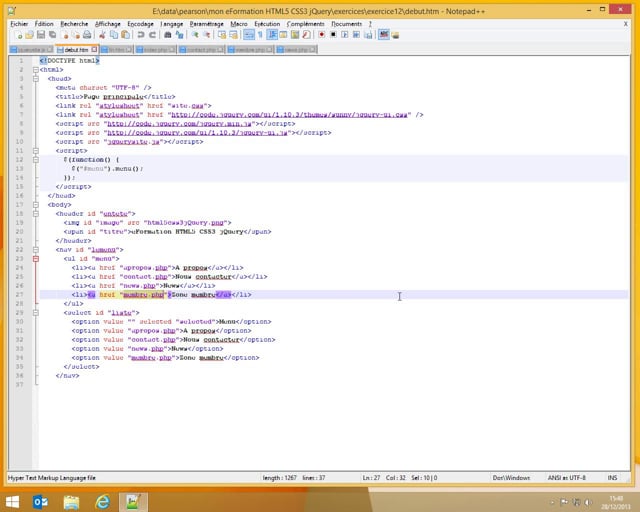Screen dimensions: 640x512
Task: Click line number 37 in the margin
Action: pyautogui.click(x=20, y=385)
